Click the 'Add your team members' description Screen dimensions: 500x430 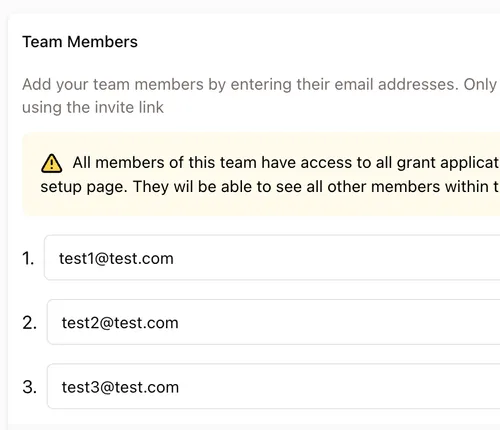[259, 84]
